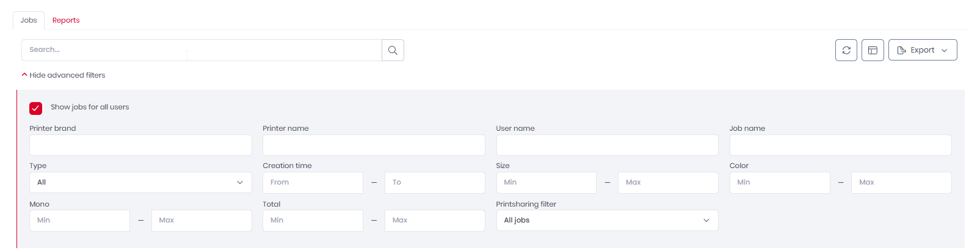Click the Total Min field
Viewport: 980px width, 250px height.
coord(313,221)
